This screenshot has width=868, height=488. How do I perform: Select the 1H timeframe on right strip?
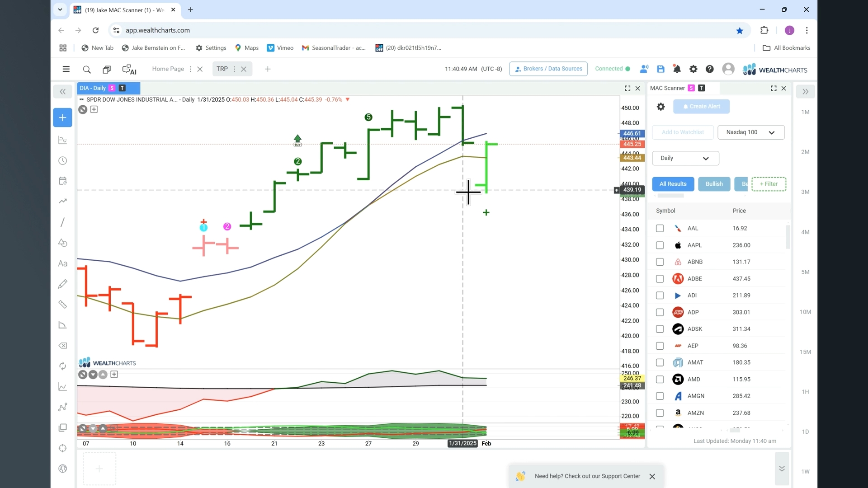point(805,392)
